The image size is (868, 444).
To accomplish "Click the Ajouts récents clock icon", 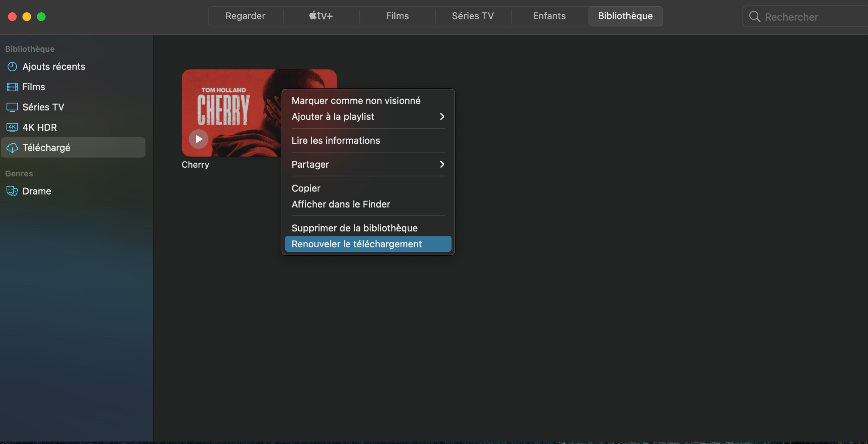I will (x=12, y=67).
